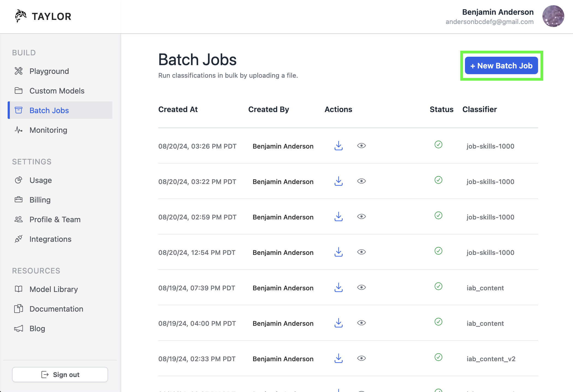View details of 02:33 PM job via eye icon

click(362, 358)
